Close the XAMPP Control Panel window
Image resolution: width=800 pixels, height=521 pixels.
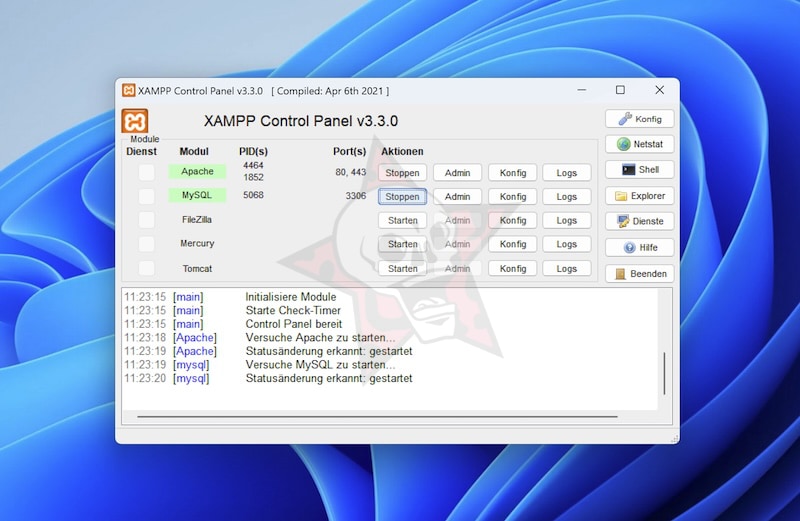click(660, 90)
